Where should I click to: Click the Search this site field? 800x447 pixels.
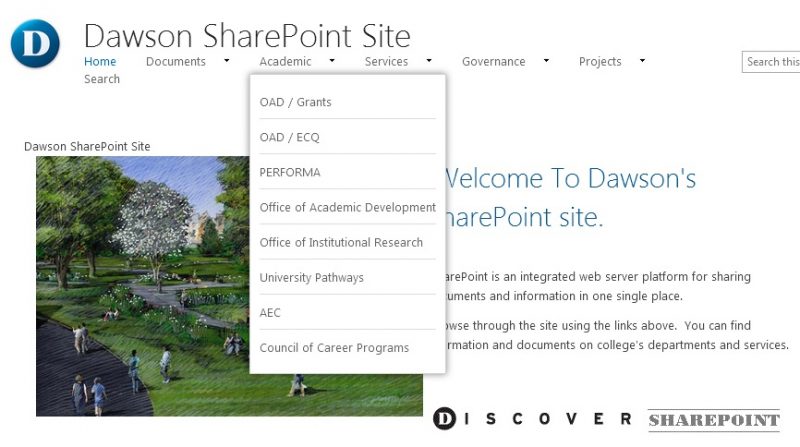click(x=771, y=62)
